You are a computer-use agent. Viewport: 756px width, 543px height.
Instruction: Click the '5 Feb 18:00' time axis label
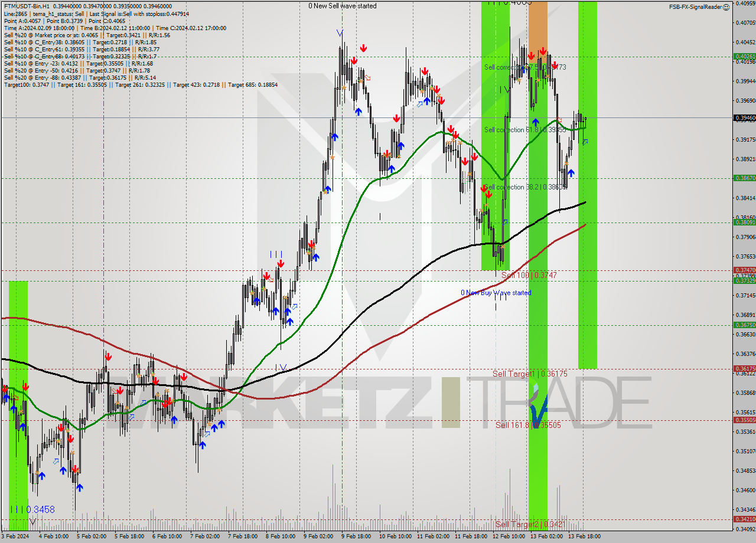point(129,537)
